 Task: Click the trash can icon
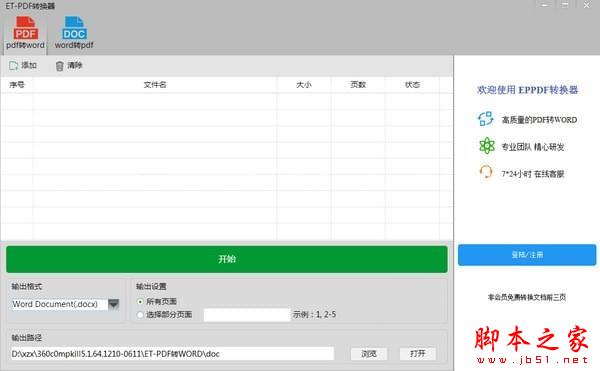(60, 66)
